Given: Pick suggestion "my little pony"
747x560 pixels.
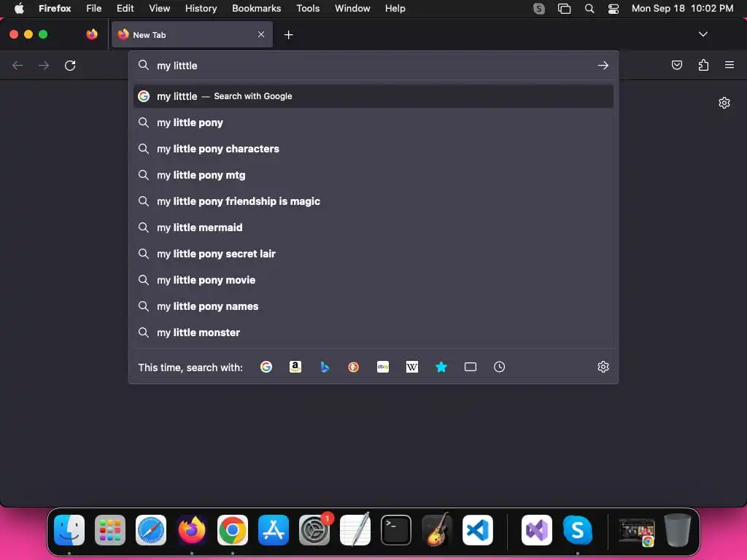Looking at the screenshot, I should [x=373, y=122].
